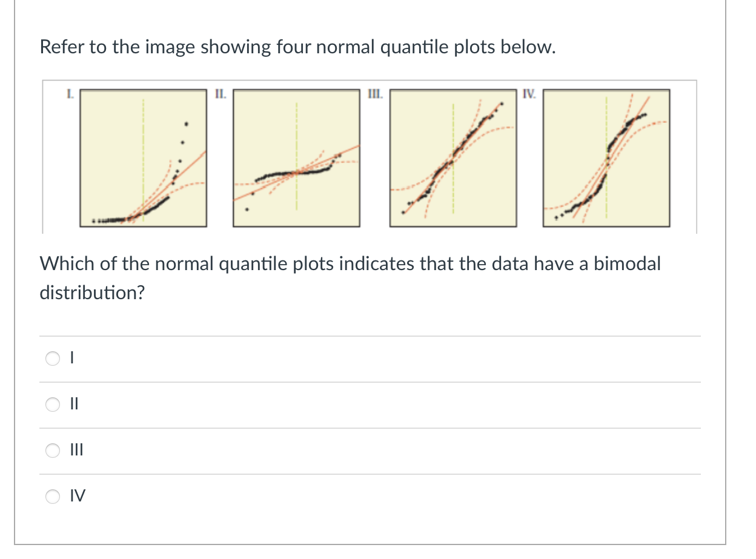Click the quantile plot labeled IV

click(608, 157)
